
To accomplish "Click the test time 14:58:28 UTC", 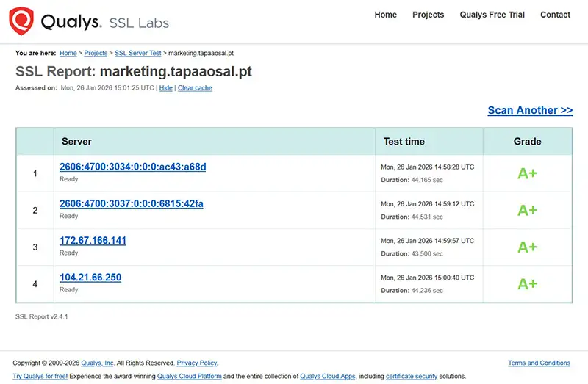I will coord(428,167).
